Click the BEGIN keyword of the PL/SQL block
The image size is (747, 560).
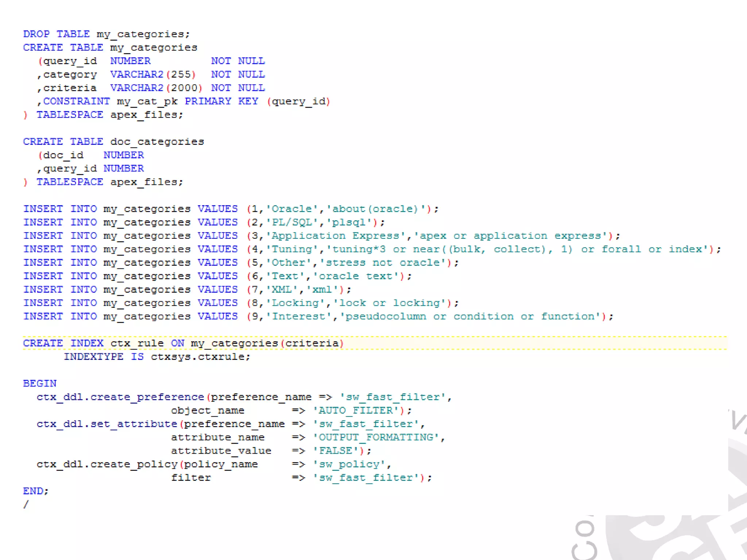coord(39,384)
